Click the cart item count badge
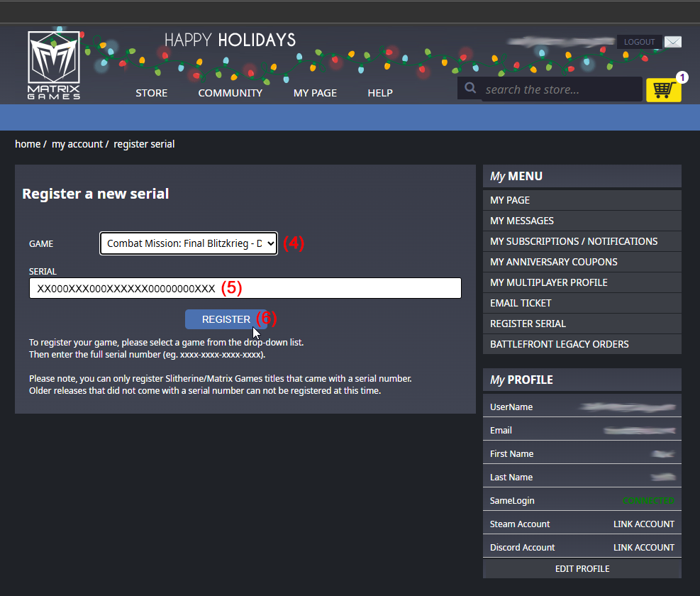 pyautogui.click(x=682, y=77)
